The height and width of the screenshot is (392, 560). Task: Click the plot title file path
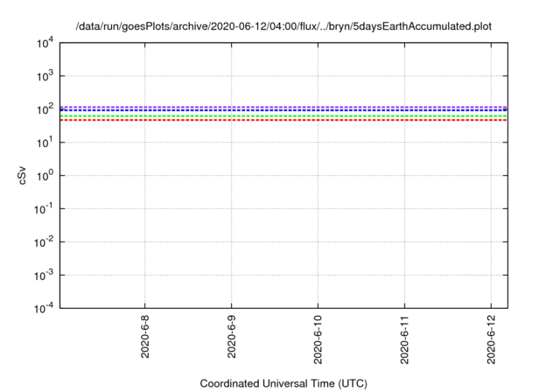(283, 26)
